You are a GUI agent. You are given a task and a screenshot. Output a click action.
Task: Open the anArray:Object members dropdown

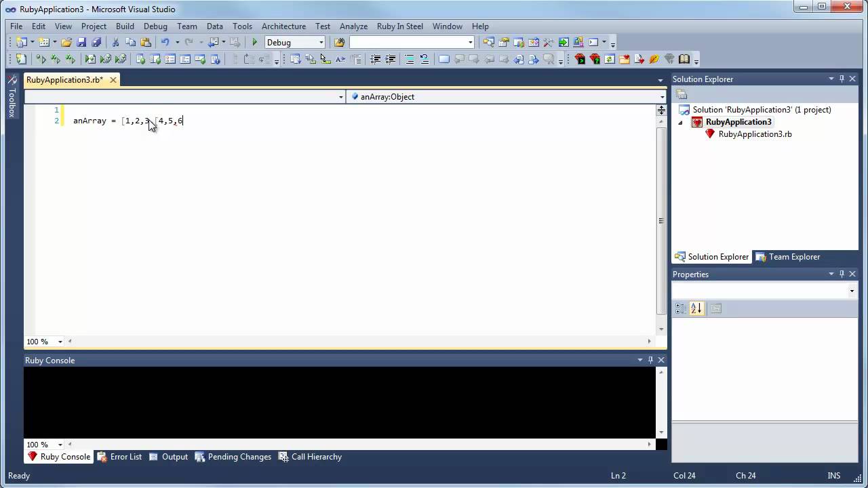coord(663,97)
